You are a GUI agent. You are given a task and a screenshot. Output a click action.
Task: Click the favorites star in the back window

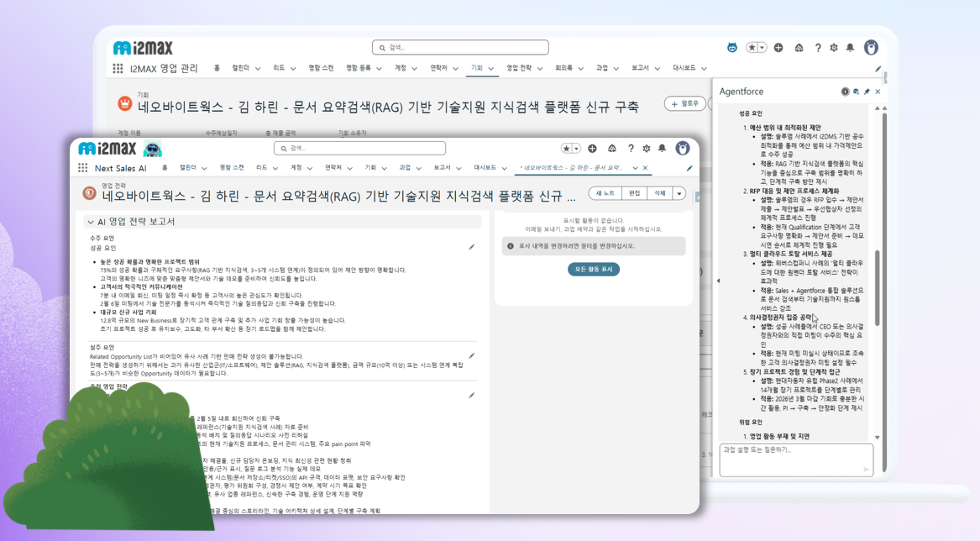752,48
